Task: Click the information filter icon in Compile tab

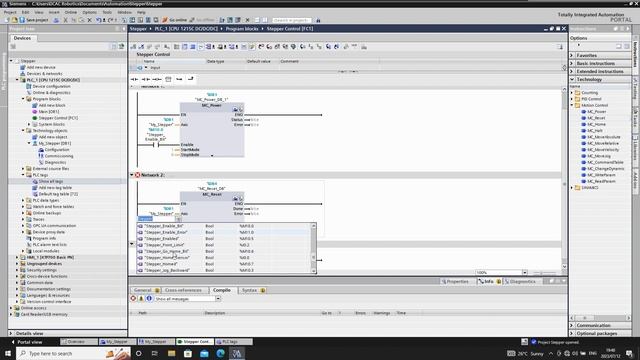Action: point(149,299)
